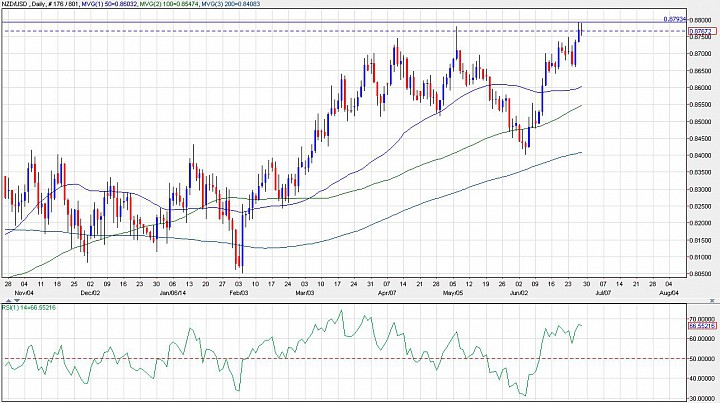
Task: Click the Mar/03 date label
Action: point(304,292)
